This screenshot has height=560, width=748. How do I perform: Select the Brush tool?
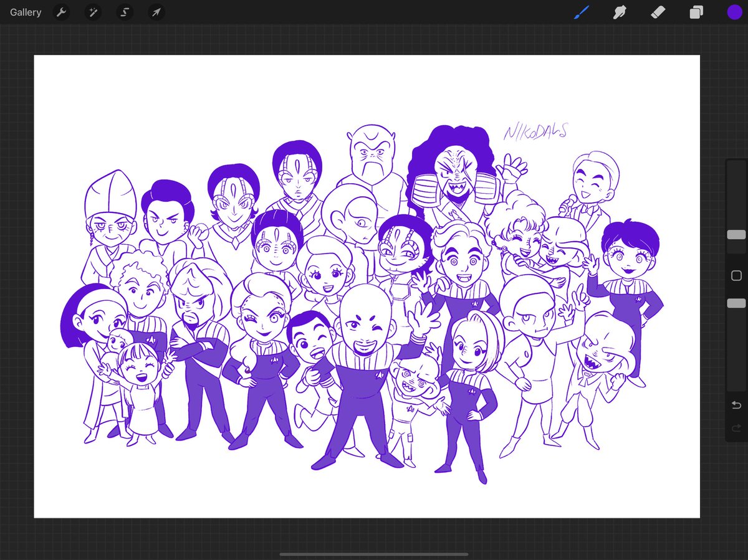[582, 12]
